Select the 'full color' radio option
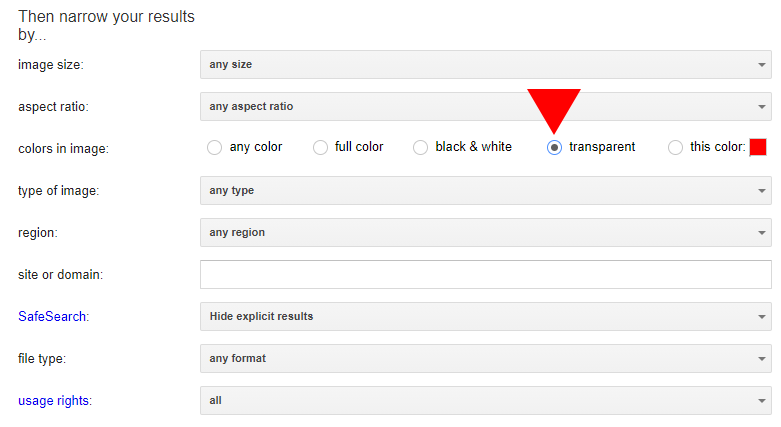The height and width of the screenshot is (427, 781). [x=320, y=147]
